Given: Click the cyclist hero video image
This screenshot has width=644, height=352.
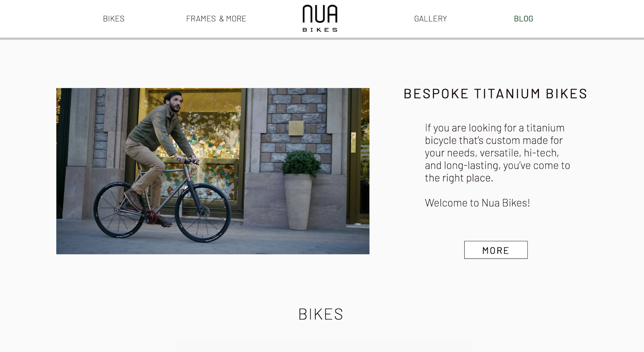Looking at the screenshot, I should [x=213, y=171].
